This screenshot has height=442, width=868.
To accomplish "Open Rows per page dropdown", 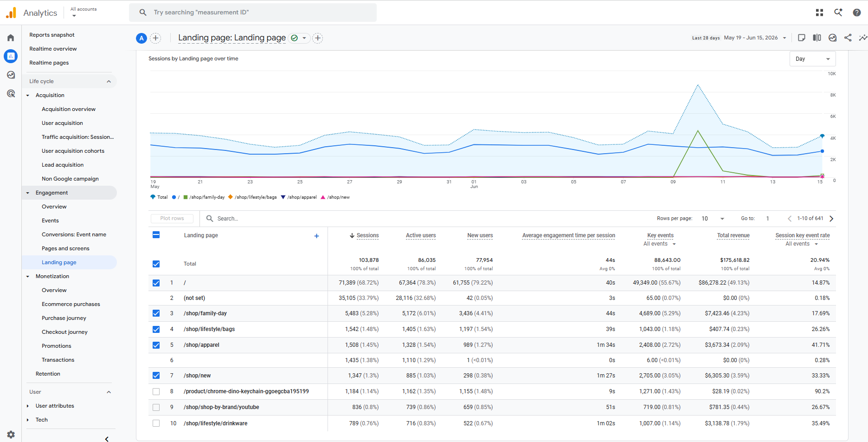I will [713, 219].
